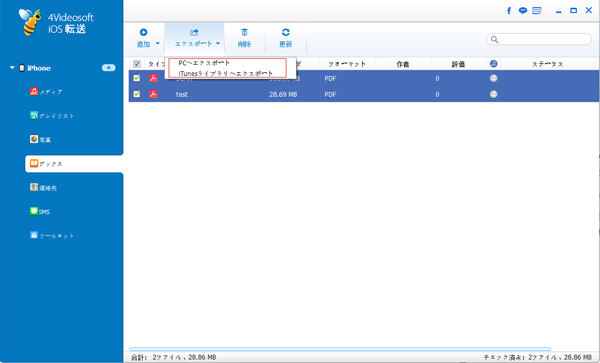The width and height of the screenshot is (600, 363).
Task: Sort by the ステータス column header
Action: point(548,64)
